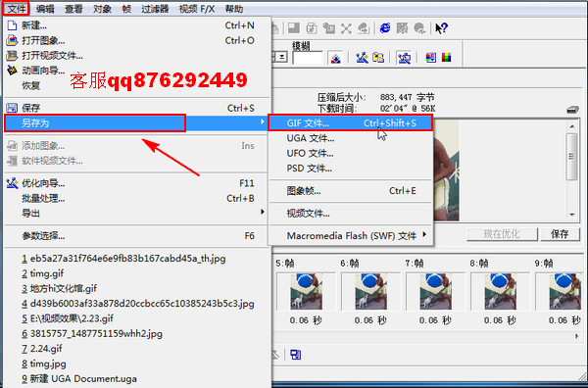Click the yellow overlapping-frames toolbar icon
588x388 pixels.
tap(378, 58)
